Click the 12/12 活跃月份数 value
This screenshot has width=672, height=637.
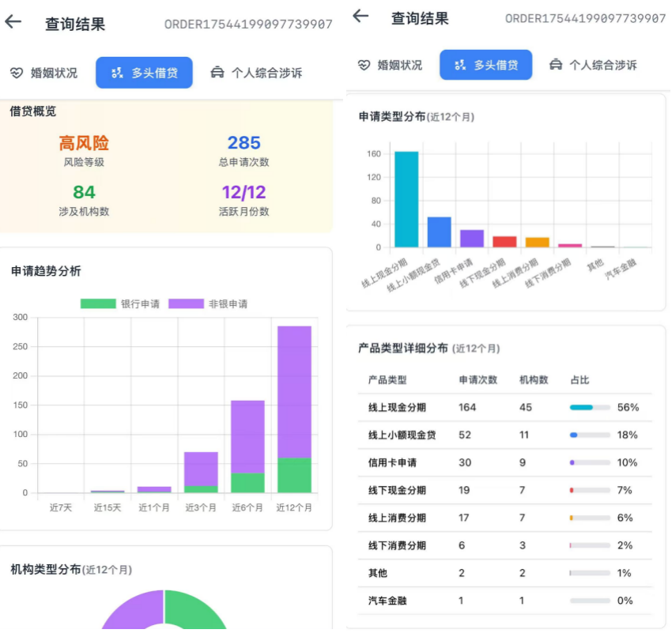pyautogui.click(x=244, y=192)
